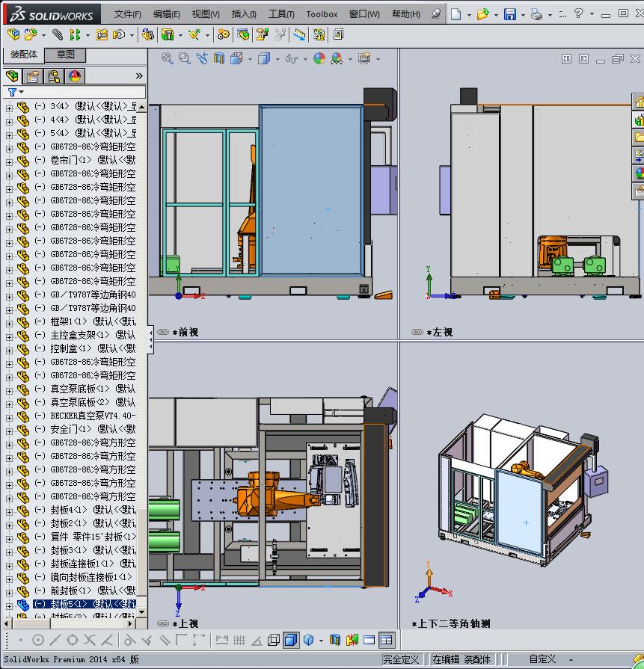Open the PropertyManager panel tab
644x669 pixels.
click(x=33, y=76)
